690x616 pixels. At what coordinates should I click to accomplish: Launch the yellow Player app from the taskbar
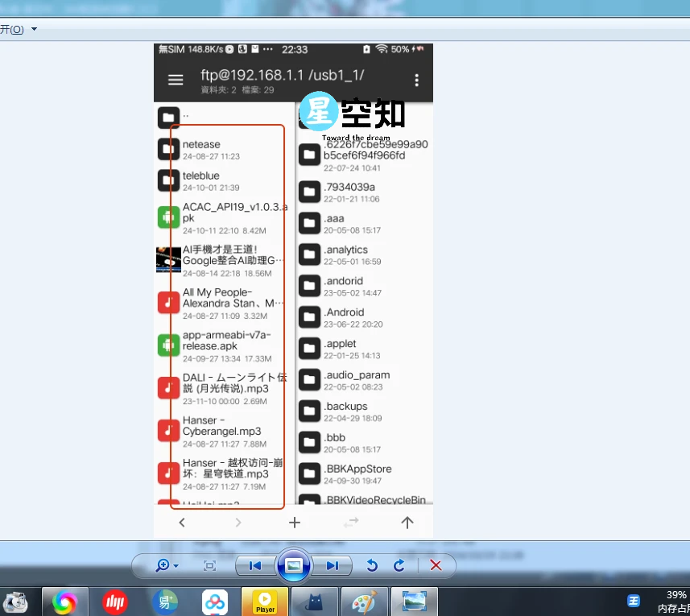tap(264, 602)
